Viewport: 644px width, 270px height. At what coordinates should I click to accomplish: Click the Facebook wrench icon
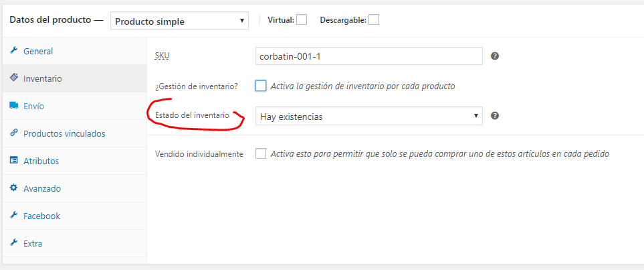point(13,216)
